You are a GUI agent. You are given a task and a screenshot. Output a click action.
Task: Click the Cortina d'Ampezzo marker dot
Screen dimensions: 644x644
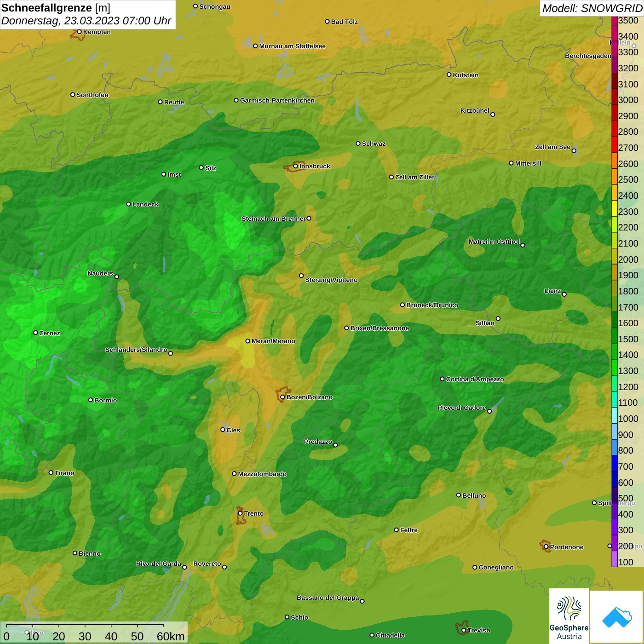coord(442,379)
